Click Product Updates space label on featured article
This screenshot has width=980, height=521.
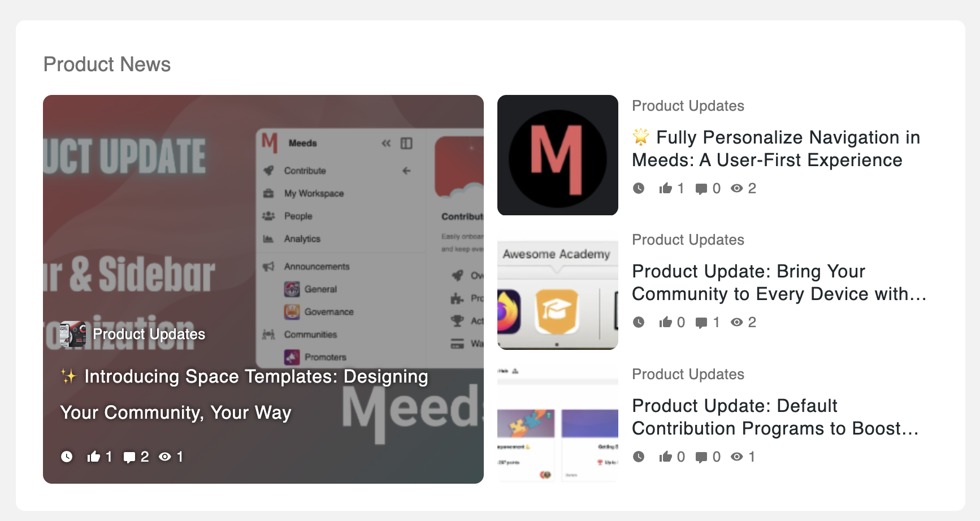point(149,334)
